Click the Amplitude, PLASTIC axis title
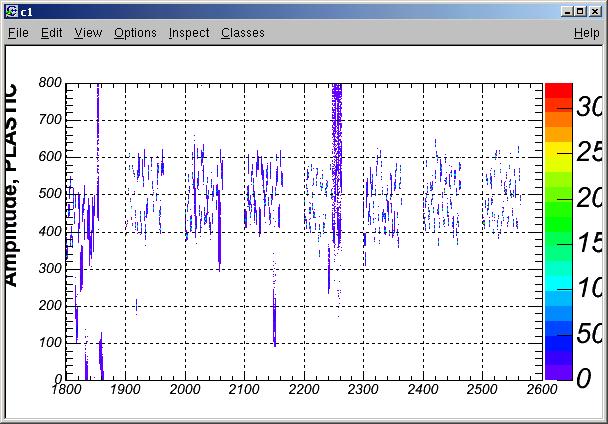 click(11, 185)
